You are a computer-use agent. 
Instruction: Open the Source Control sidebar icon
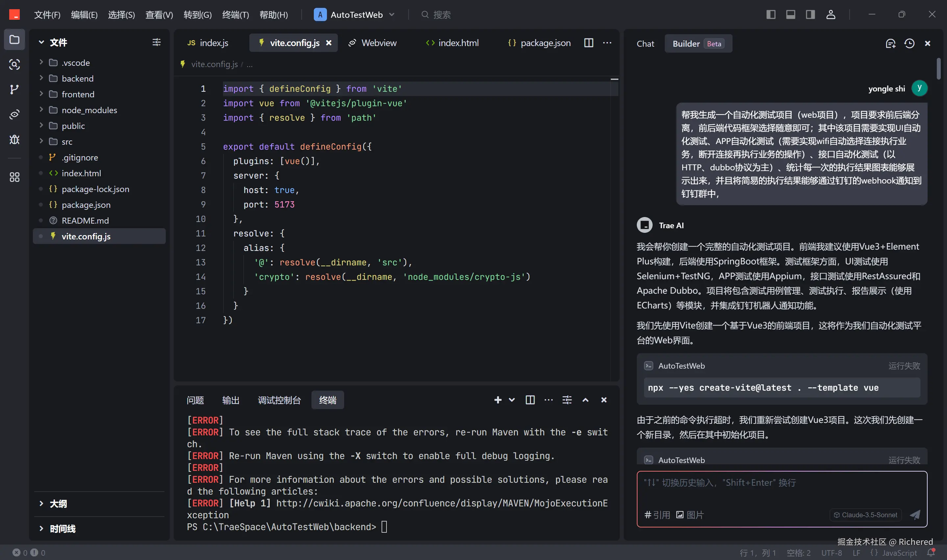pos(14,89)
